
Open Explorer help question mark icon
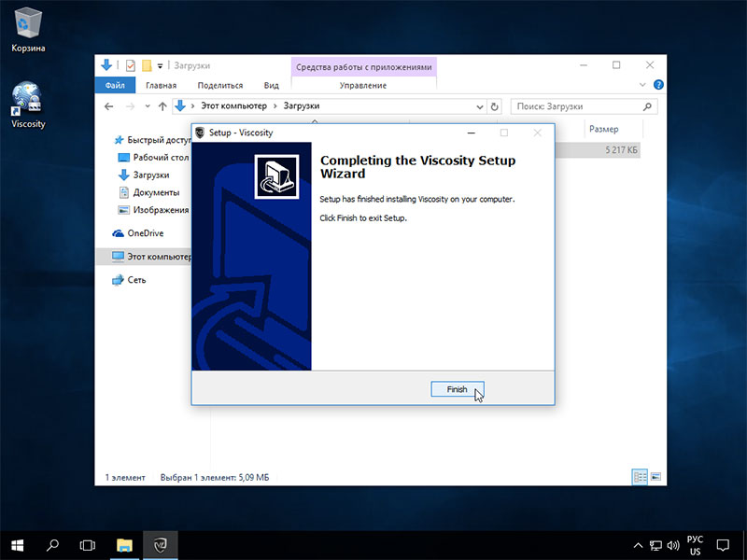pyautogui.click(x=658, y=85)
